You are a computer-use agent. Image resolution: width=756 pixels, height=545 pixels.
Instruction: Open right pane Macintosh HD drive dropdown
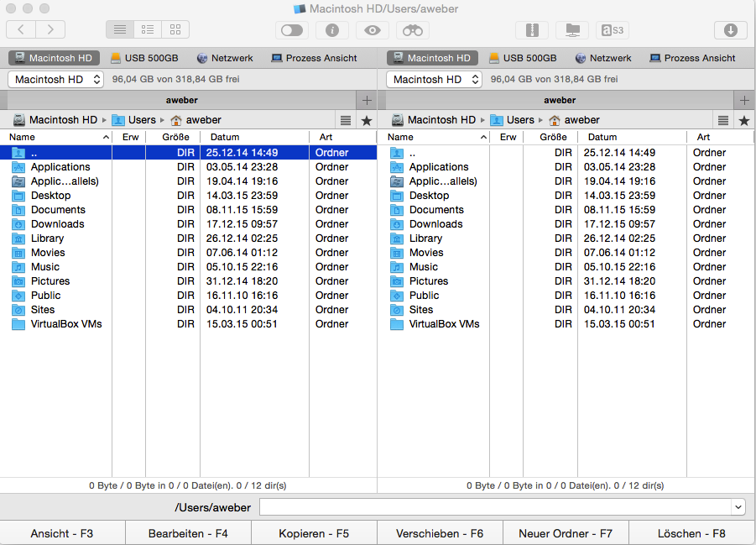pos(434,79)
